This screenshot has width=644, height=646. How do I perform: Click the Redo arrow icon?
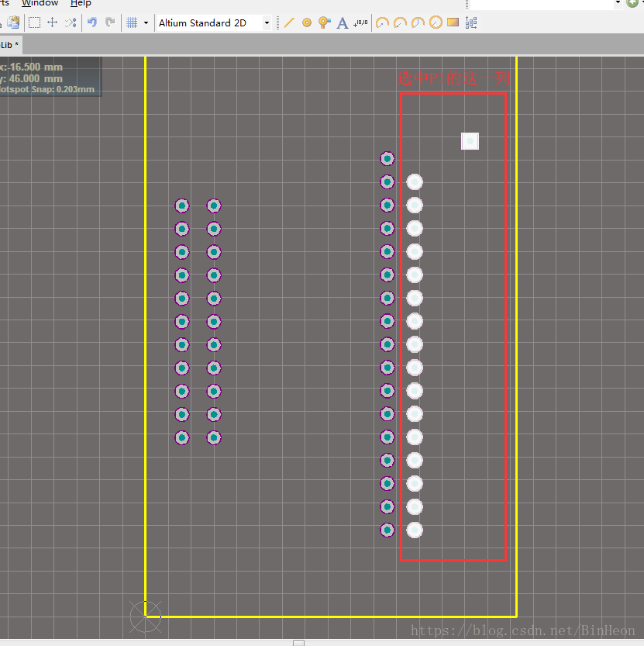click(110, 22)
